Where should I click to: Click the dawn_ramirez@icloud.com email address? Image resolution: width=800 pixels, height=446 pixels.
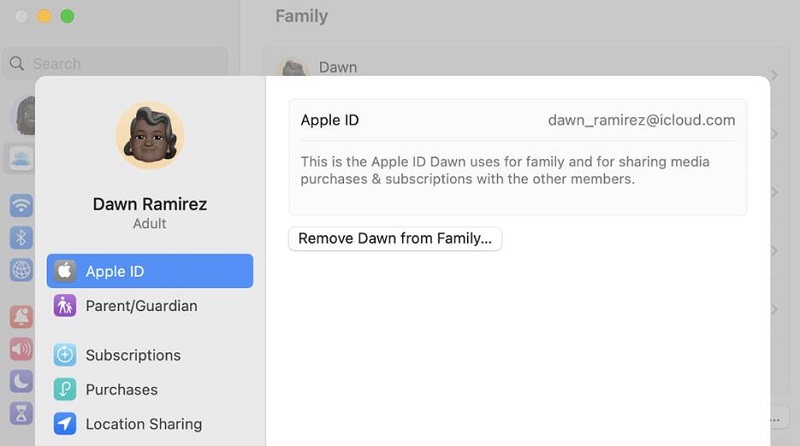[641, 120]
